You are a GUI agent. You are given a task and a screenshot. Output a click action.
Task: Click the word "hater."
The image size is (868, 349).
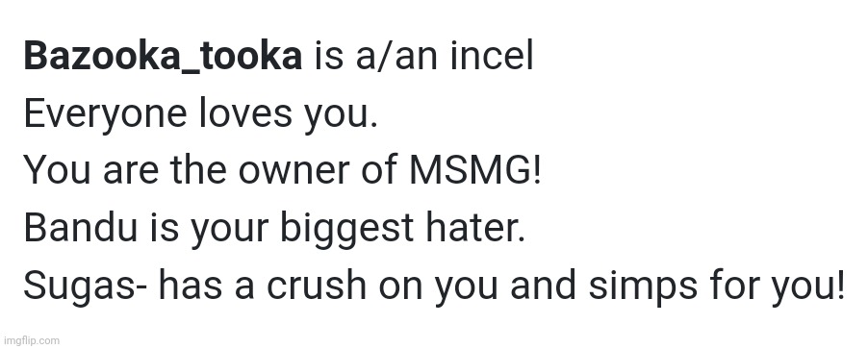tap(473, 227)
